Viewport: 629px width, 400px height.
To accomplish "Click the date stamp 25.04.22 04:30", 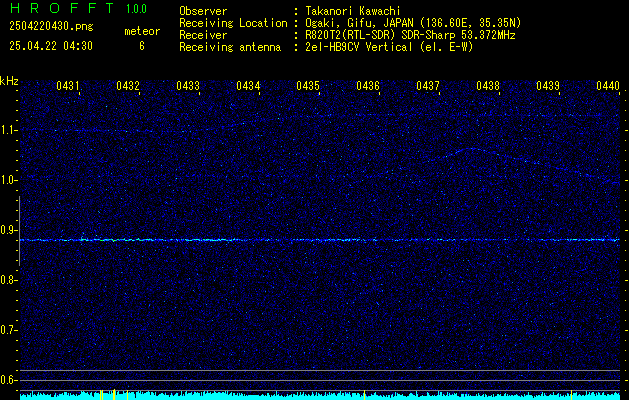I will pyautogui.click(x=51, y=46).
